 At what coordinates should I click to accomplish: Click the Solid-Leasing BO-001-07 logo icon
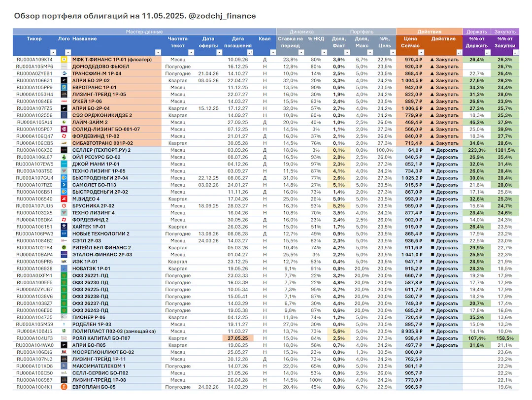pyautogui.click(x=64, y=129)
